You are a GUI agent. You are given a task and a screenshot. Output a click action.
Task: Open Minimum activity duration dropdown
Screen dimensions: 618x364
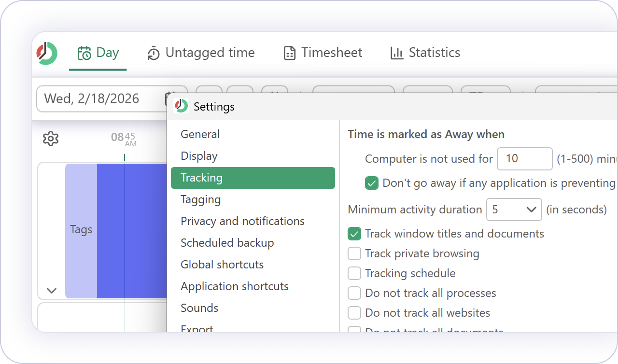(514, 210)
